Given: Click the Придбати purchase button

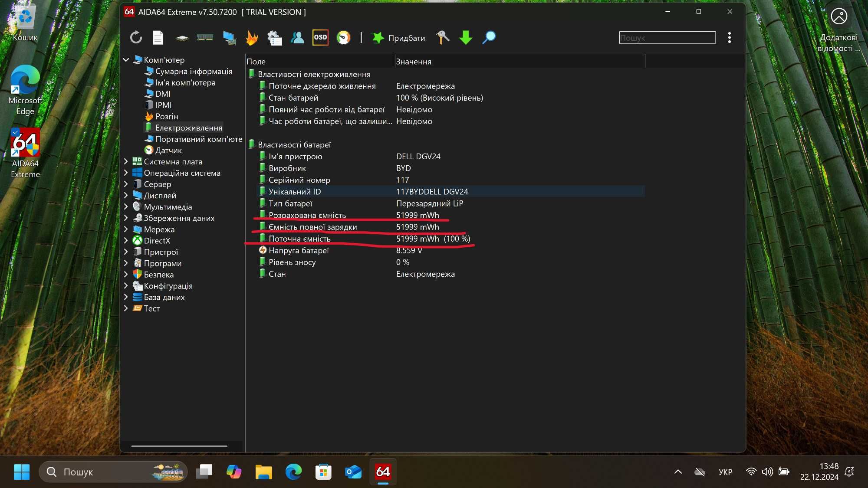Looking at the screenshot, I should pyautogui.click(x=398, y=38).
